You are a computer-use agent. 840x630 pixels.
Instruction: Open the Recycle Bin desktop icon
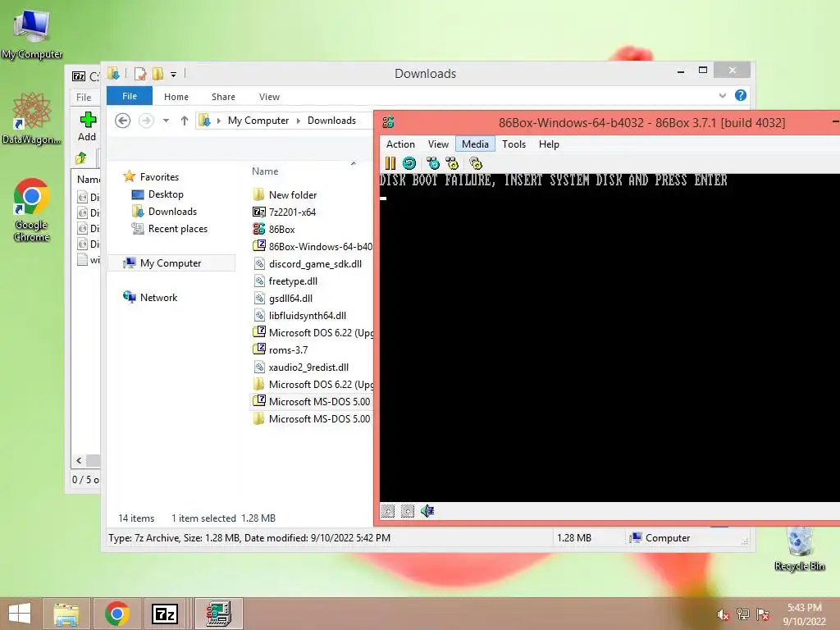click(799, 549)
